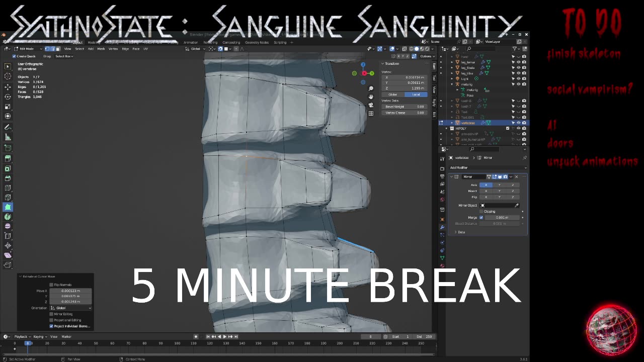Open the viewport Options dropdown
The image size is (644, 362).
pos(427,56)
